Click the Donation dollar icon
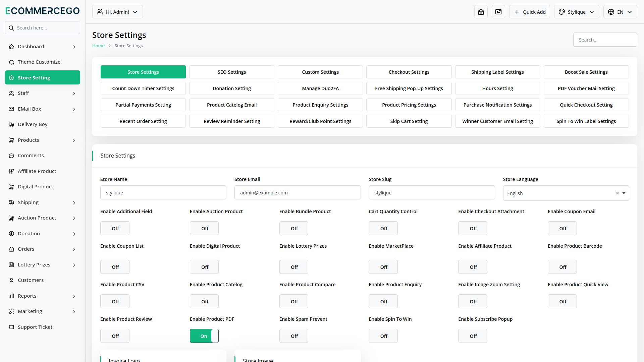This screenshot has height=362, width=644. coord(11,234)
